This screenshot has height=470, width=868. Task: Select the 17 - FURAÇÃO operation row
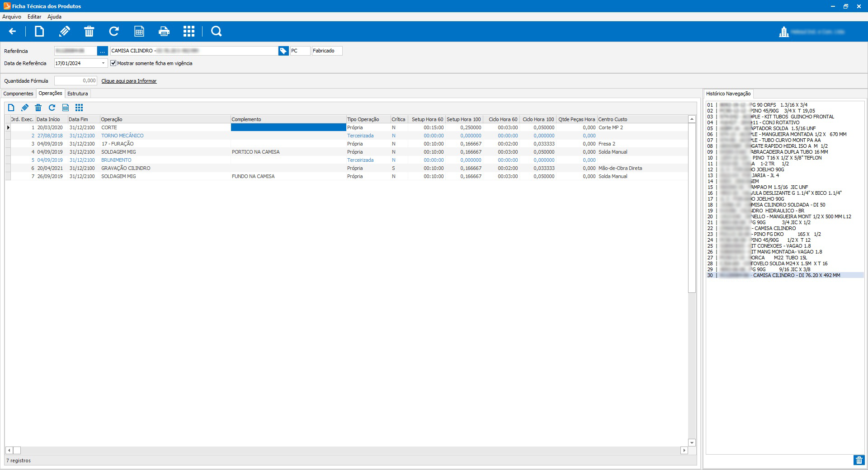coord(346,144)
